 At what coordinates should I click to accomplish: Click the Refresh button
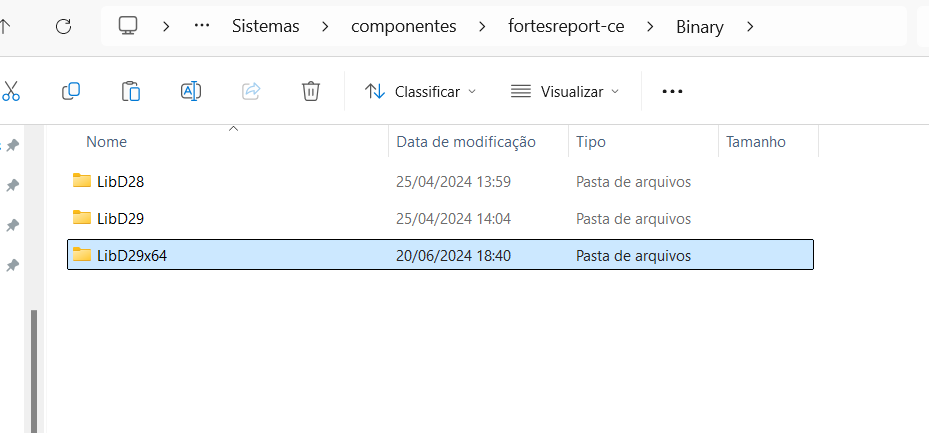tap(63, 26)
